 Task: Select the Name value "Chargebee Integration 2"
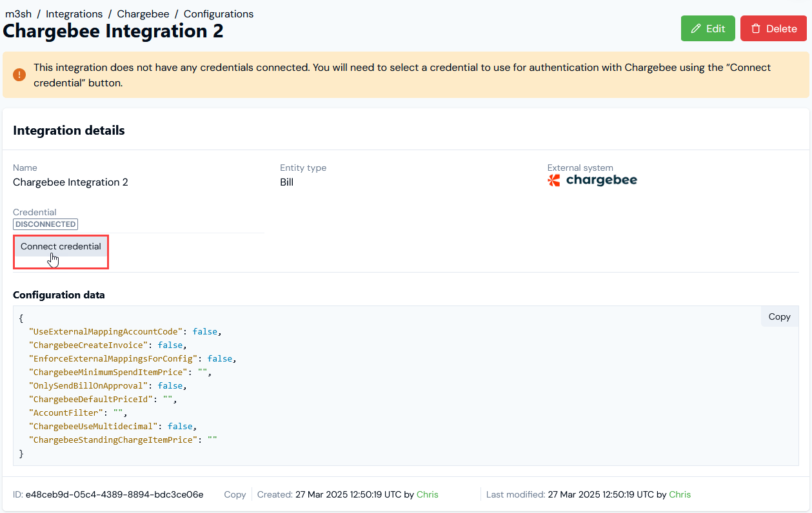(70, 182)
